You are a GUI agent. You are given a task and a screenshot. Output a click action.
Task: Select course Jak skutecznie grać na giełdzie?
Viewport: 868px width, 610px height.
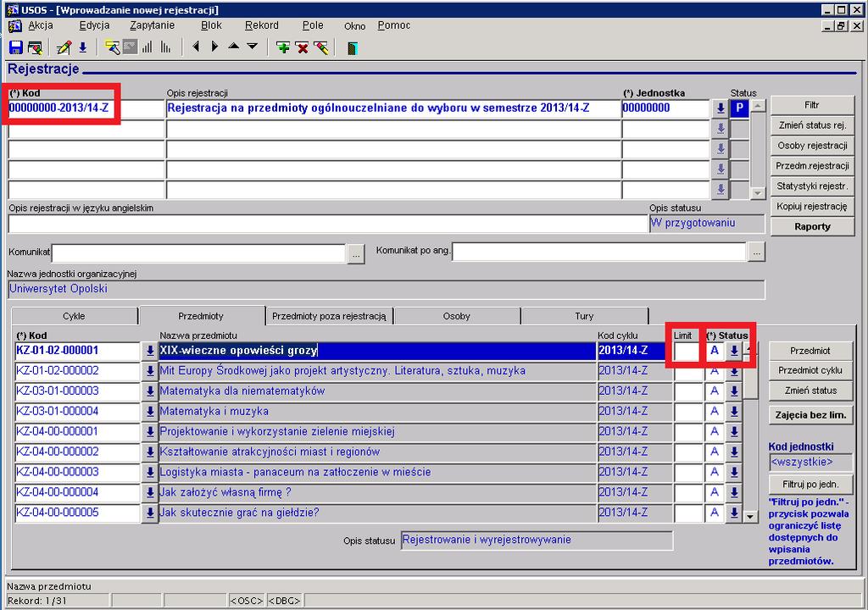click(377, 513)
